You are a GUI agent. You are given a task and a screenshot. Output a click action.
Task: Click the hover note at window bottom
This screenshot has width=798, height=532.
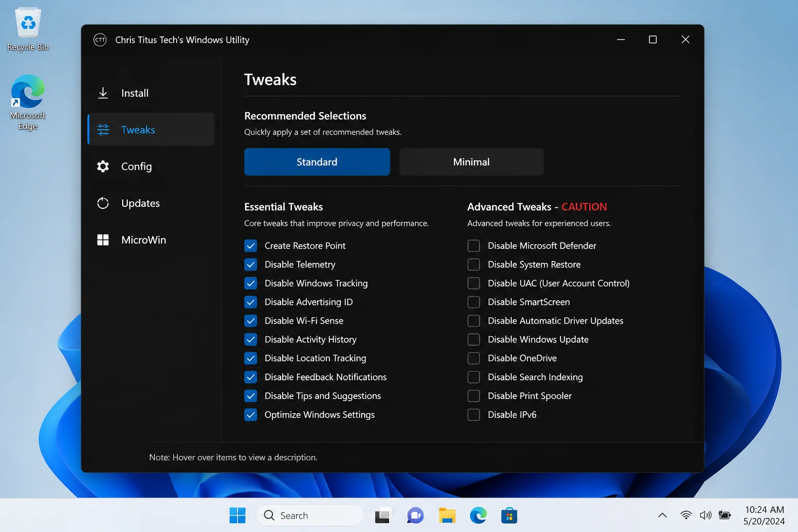tap(233, 457)
